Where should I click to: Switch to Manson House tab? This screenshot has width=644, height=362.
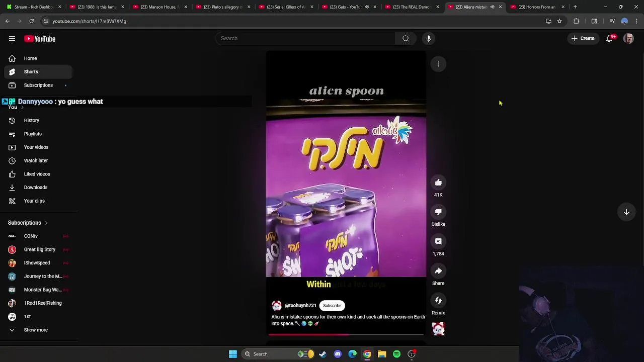[159, 7]
